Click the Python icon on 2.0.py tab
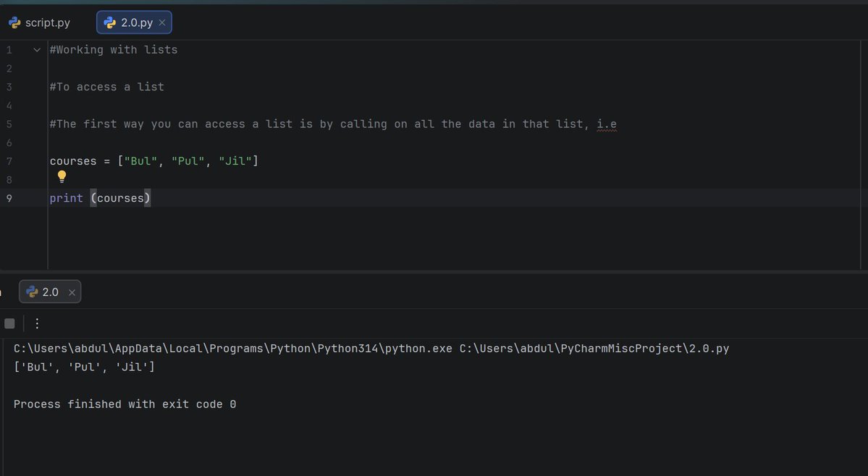Viewport: 868px width, 476px height. coord(110,22)
